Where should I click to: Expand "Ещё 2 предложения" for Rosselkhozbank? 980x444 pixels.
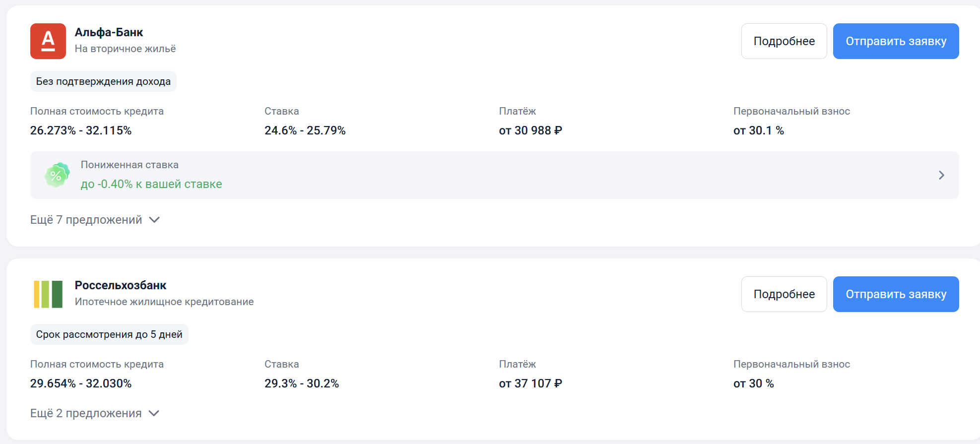(x=95, y=413)
